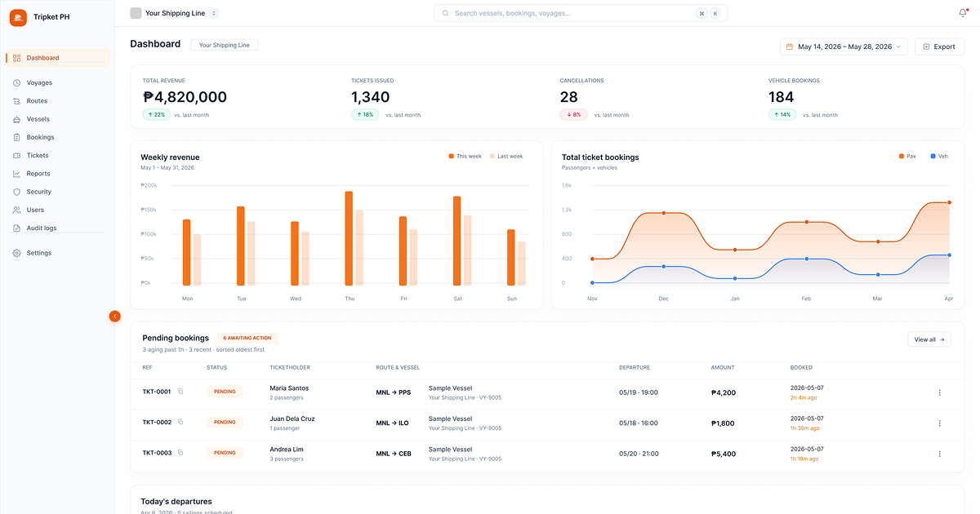Toggle Veh legend in ticket bookings chart
Viewport: 980px width, 514px height.
[x=938, y=156]
